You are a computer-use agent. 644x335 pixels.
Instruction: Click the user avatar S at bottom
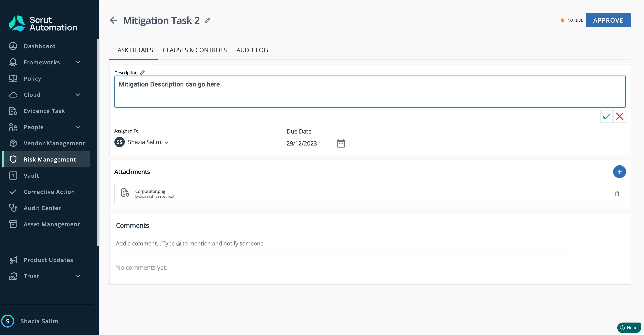tap(8, 321)
